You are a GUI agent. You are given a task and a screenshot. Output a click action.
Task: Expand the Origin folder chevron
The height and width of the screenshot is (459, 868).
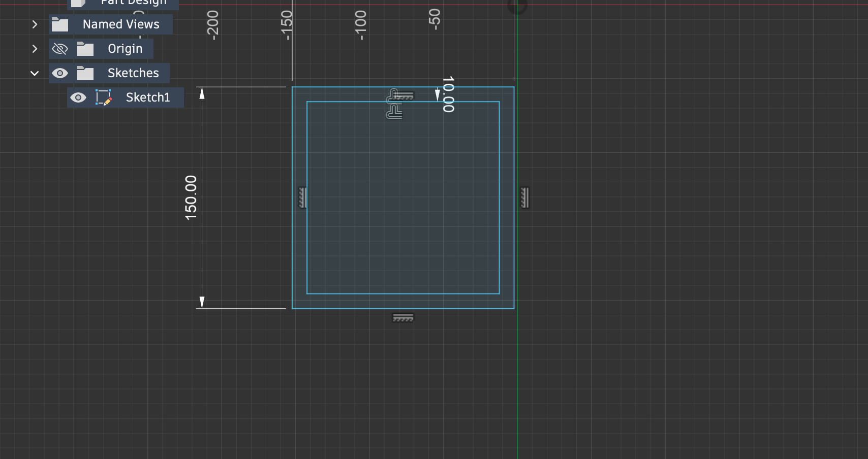coord(35,49)
